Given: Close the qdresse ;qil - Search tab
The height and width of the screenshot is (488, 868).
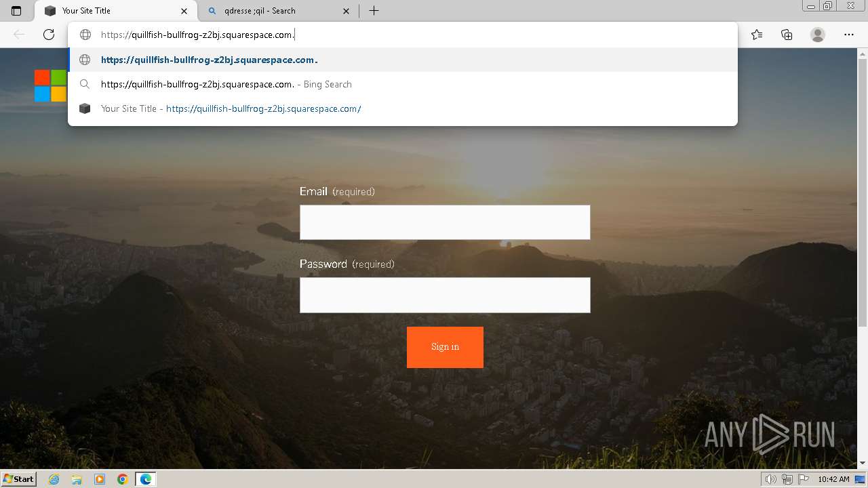Looking at the screenshot, I should (x=347, y=11).
